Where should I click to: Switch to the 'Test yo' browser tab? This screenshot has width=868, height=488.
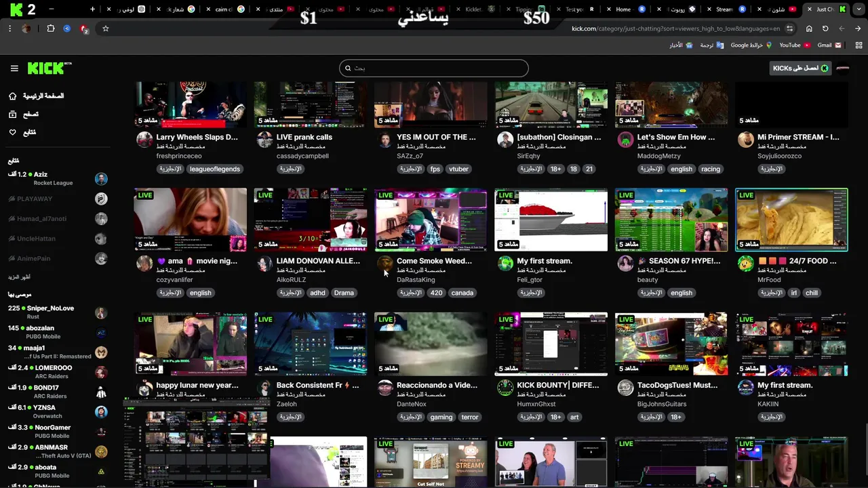pos(577,9)
